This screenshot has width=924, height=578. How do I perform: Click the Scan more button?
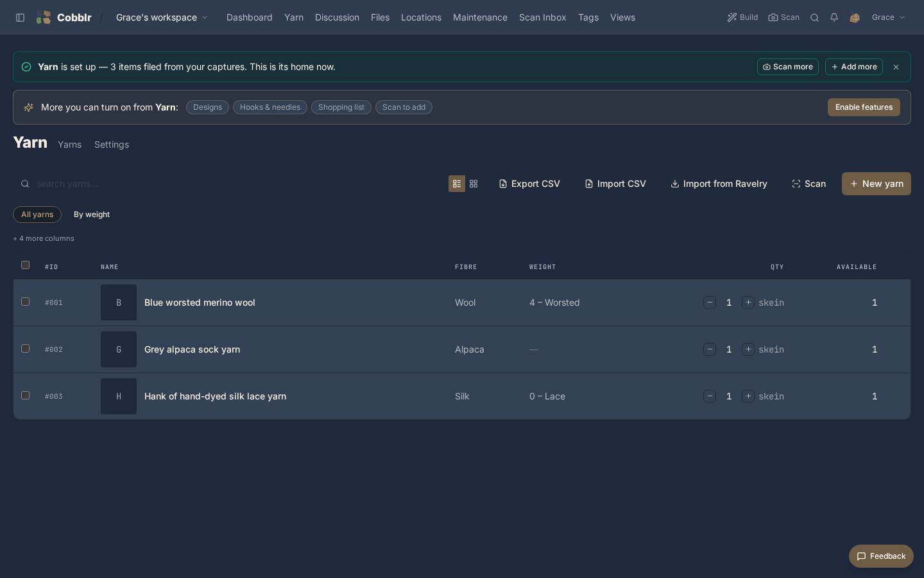pyautogui.click(x=788, y=67)
